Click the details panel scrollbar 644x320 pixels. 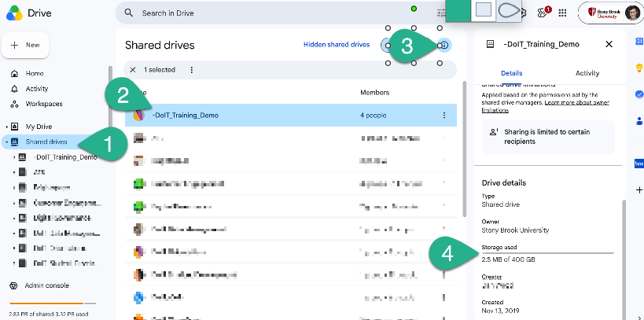[624, 259]
